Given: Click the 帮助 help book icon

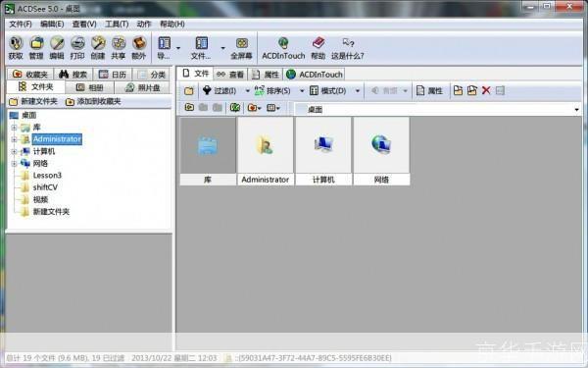Looking at the screenshot, I should tap(318, 48).
